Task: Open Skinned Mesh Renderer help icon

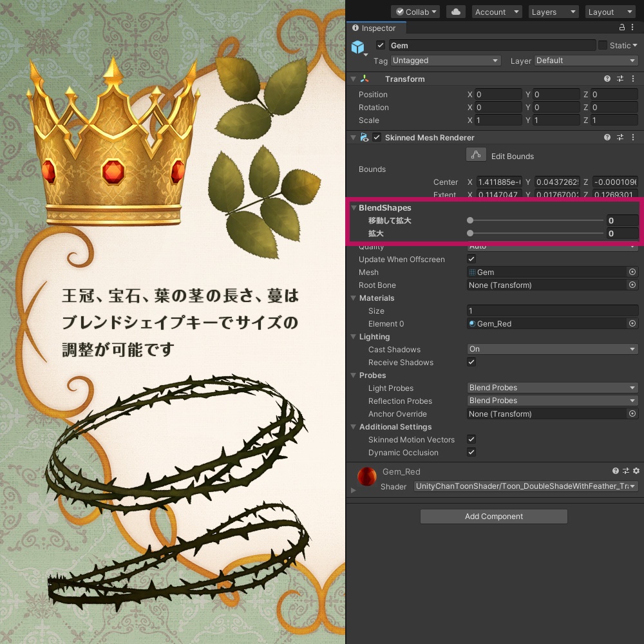Action: 607,137
